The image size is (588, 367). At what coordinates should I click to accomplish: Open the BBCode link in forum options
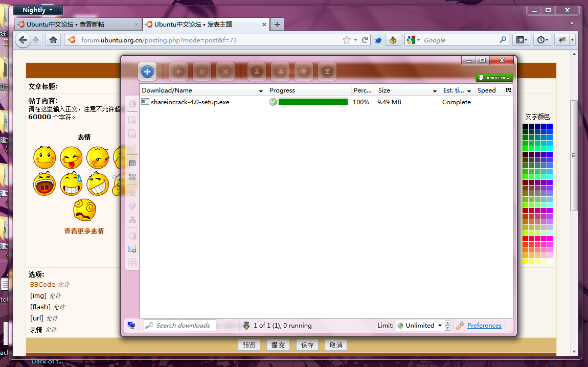tap(42, 285)
